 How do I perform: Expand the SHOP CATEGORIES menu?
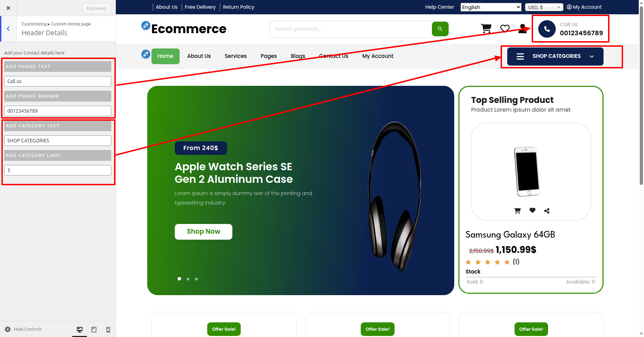[x=555, y=57]
